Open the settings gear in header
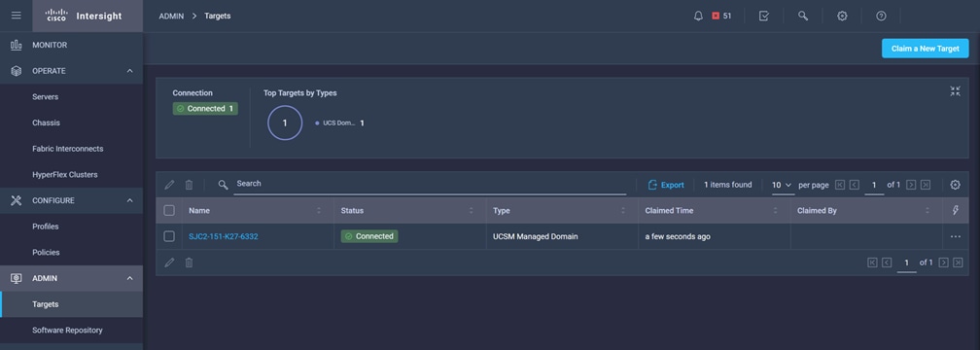The image size is (980, 350). point(842,17)
